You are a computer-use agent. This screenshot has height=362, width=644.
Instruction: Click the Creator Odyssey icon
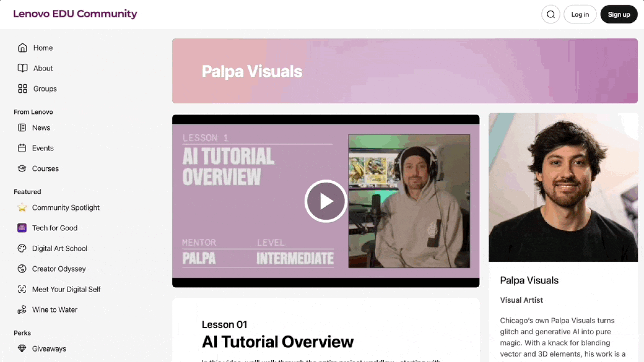(x=22, y=269)
